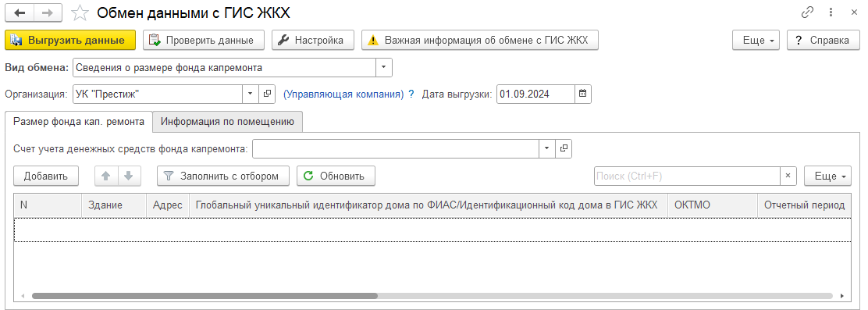Open the calendar picker for Дата выгрузки
Screen dimensions: 868x310
(583, 94)
